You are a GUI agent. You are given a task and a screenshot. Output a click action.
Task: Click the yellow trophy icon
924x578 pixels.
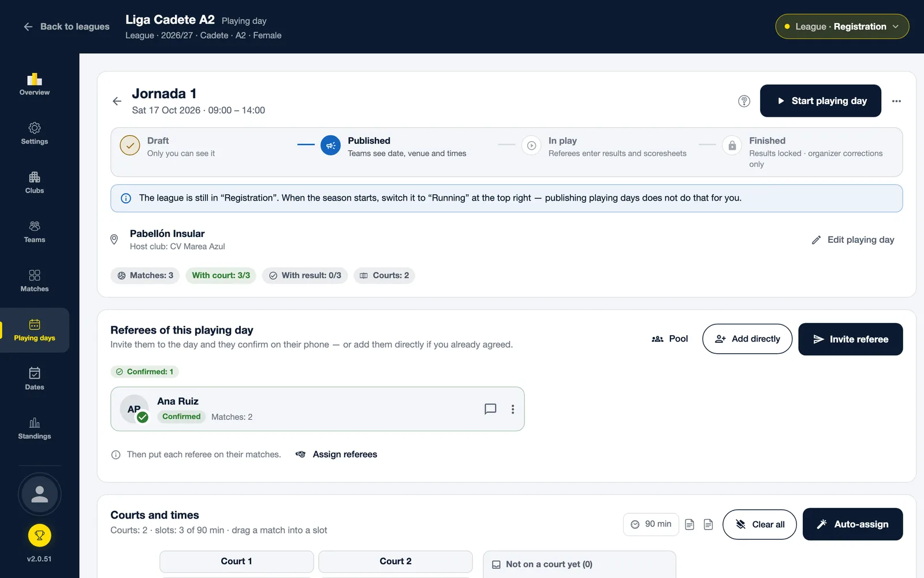pyautogui.click(x=39, y=535)
